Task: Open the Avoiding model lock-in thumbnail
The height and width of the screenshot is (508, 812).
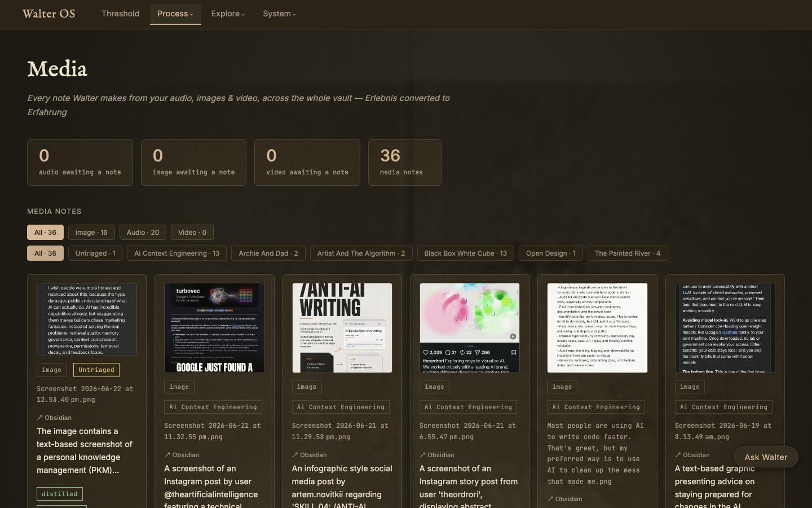Action: click(725, 328)
